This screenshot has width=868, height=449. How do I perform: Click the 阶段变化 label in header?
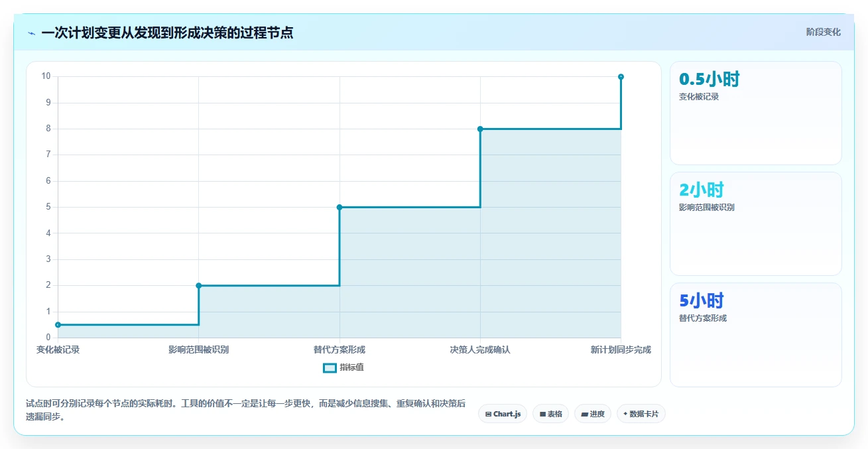pyautogui.click(x=823, y=32)
